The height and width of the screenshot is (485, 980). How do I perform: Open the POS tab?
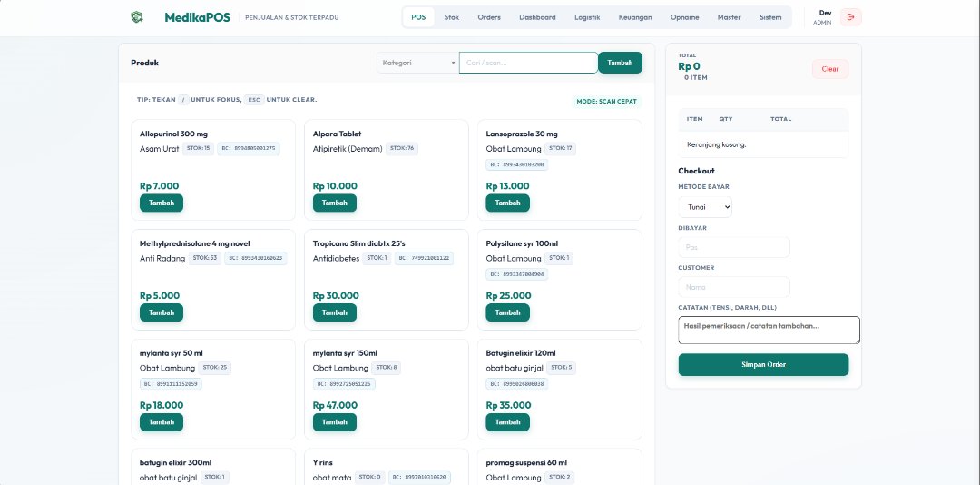pyautogui.click(x=418, y=17)
